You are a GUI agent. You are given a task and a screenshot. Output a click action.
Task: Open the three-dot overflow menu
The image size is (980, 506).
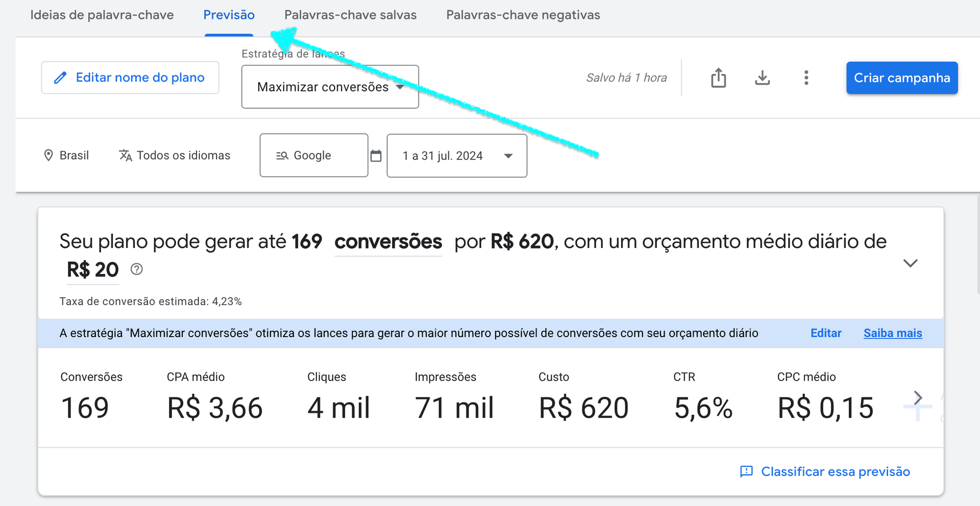(806, 78)
